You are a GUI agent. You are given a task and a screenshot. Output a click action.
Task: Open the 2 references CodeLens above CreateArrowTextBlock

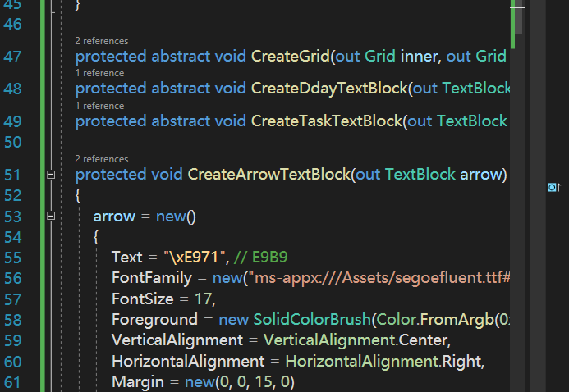click(x=102, y=159)
